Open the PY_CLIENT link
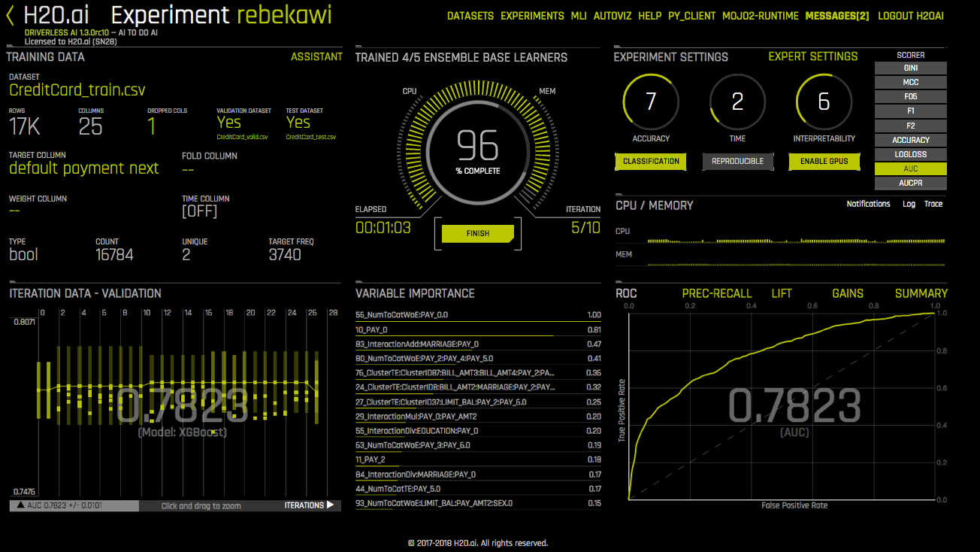This screenshot has width=980, height=552. [692, 16]
